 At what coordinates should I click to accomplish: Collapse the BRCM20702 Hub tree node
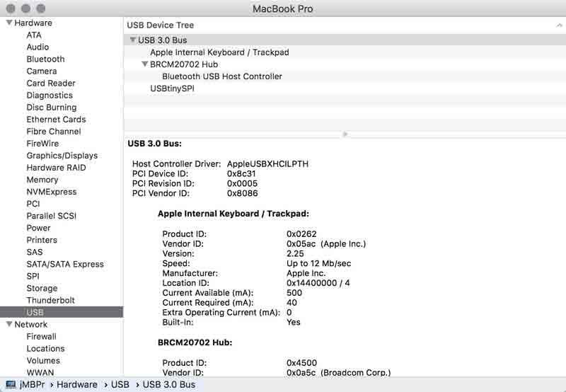pos(145,64)
